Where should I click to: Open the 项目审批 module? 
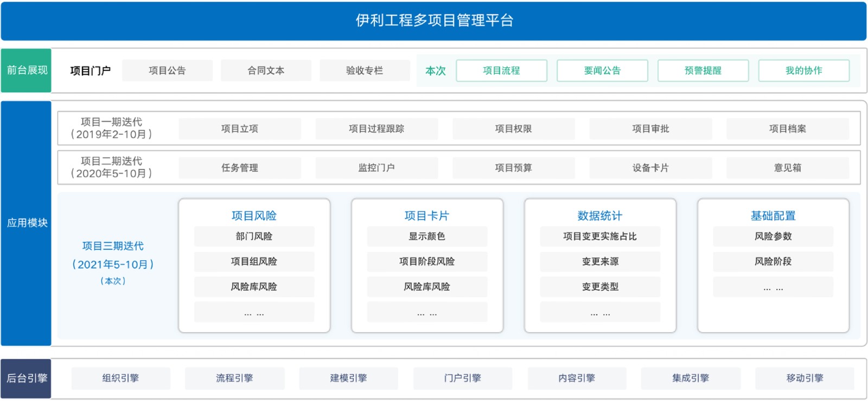click(650, 129)
